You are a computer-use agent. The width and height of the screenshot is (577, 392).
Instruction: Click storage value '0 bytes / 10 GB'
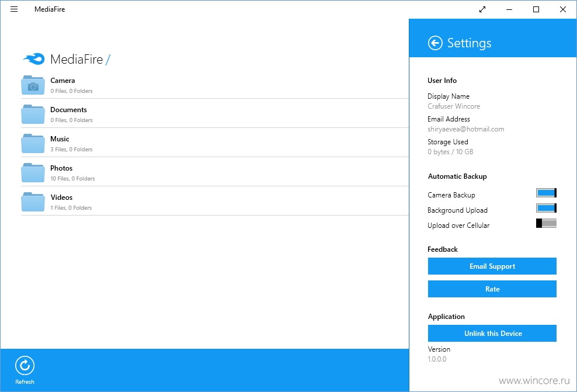(x=450, y=152)
